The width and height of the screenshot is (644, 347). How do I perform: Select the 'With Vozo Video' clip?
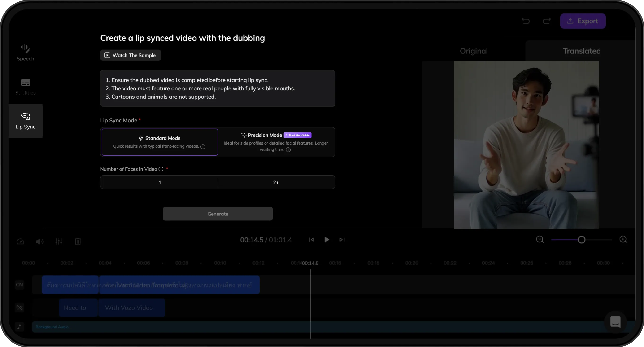[x=131, y=307]
